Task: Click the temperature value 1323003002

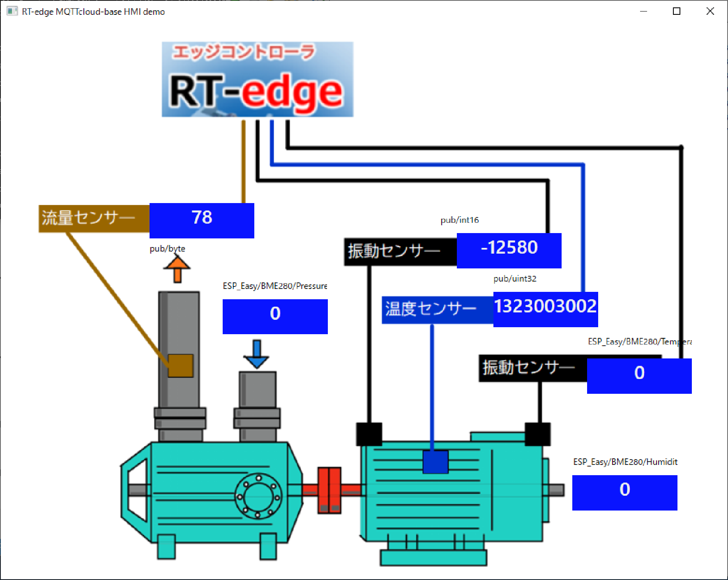Action: coord(546,309)
